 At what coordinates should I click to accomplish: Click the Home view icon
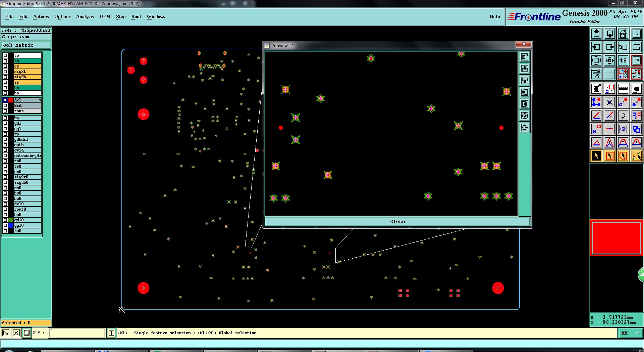click(623, 34)
